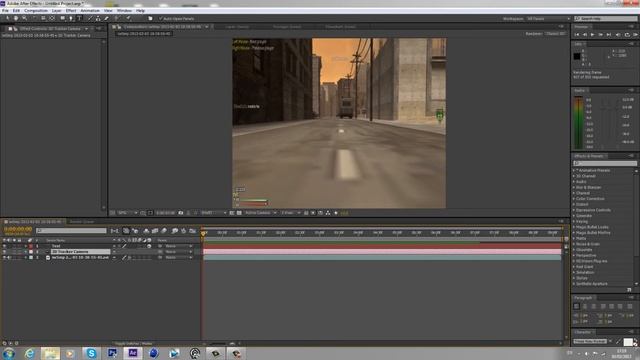This screenshot has height=360, width=640.
Task: Open the Layer menu
Action: coord(57,11)
